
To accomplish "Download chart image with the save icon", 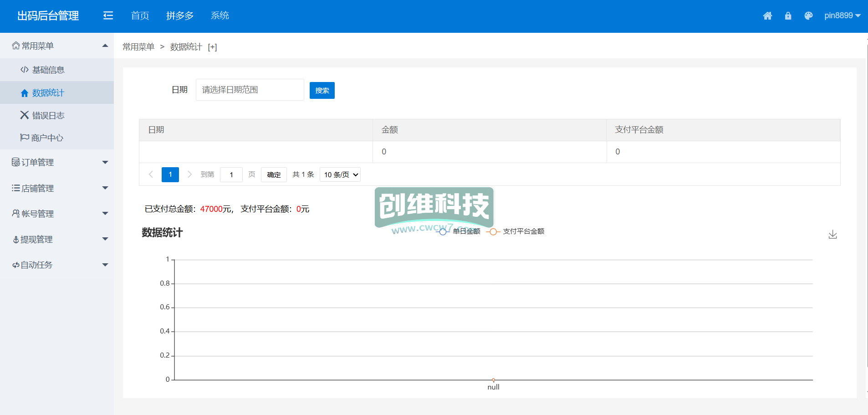I will 832,235.
